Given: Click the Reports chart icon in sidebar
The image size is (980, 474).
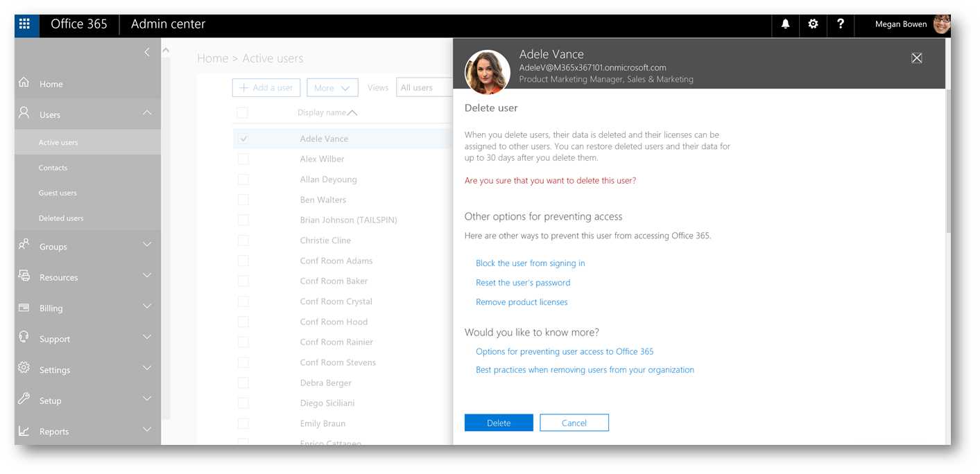Looking at the screenshot, I should (24, 430).
